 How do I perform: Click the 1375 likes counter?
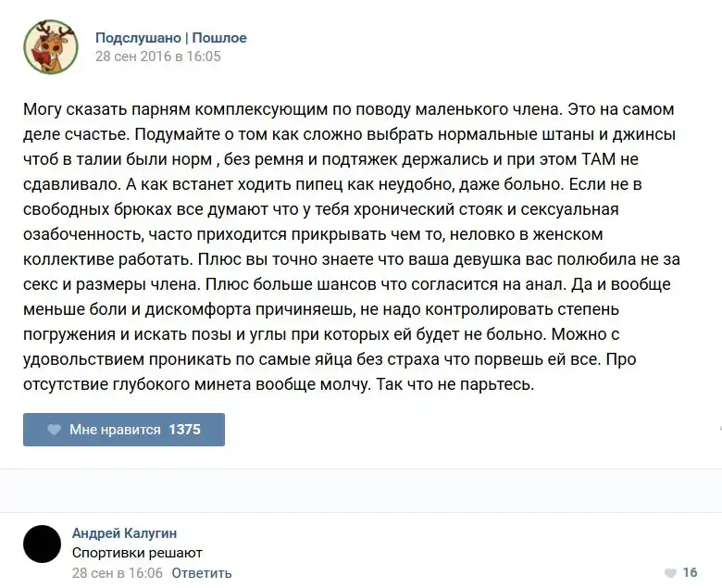(x=184, y=430)
